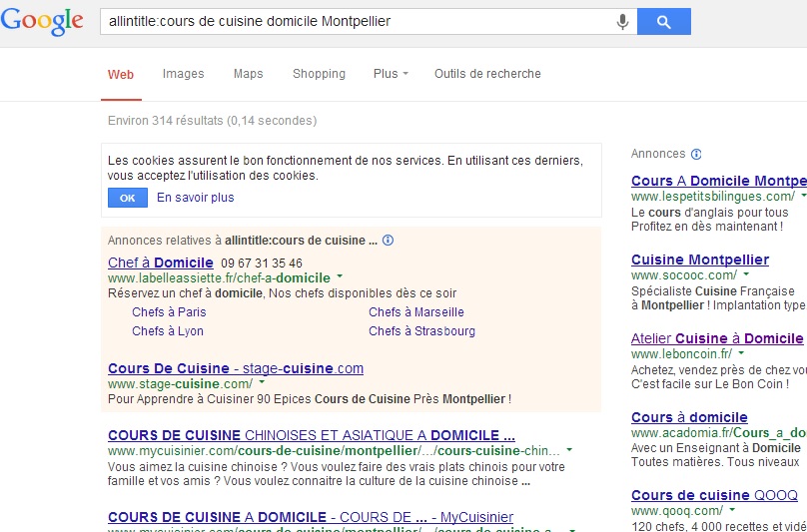
Task: Select the Web tab
Action: pyautogui.click(x=121, y=74)
